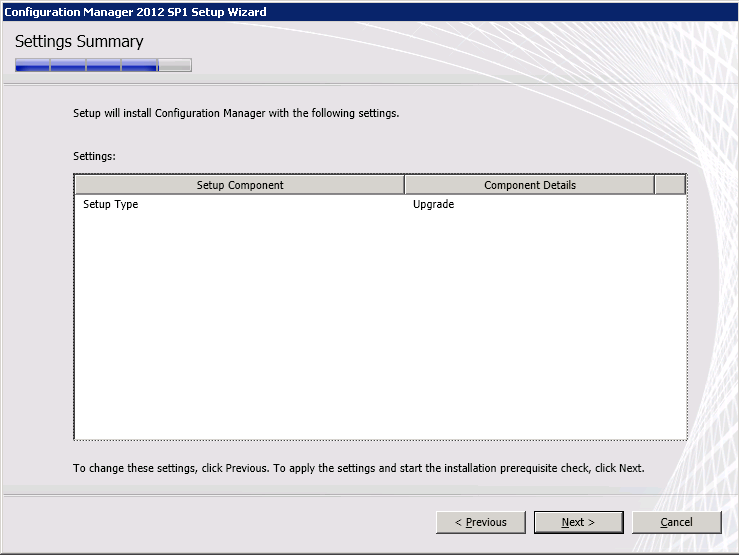739x555 pixels.
Task: Click the unfilled end of the progress bar
Action: click(x=175, y=66)
